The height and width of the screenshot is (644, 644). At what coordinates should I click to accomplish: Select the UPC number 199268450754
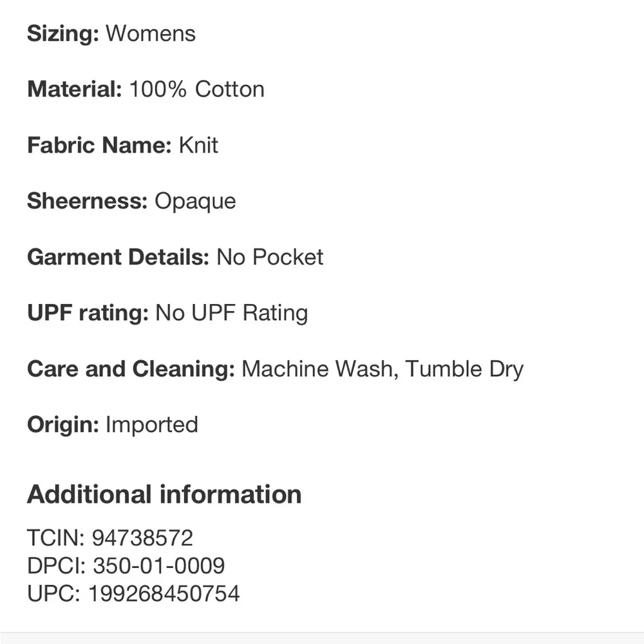(x=164, y=594)
